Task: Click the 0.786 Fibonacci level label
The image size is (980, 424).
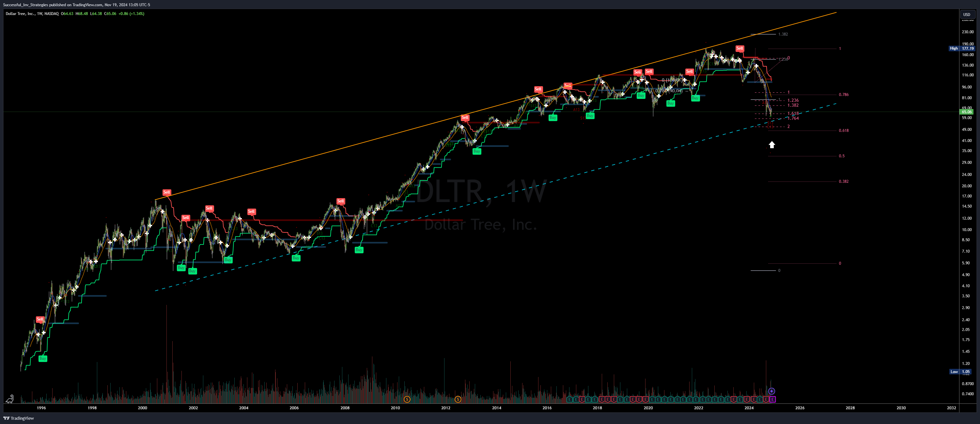Action: (x=843, y=94)
